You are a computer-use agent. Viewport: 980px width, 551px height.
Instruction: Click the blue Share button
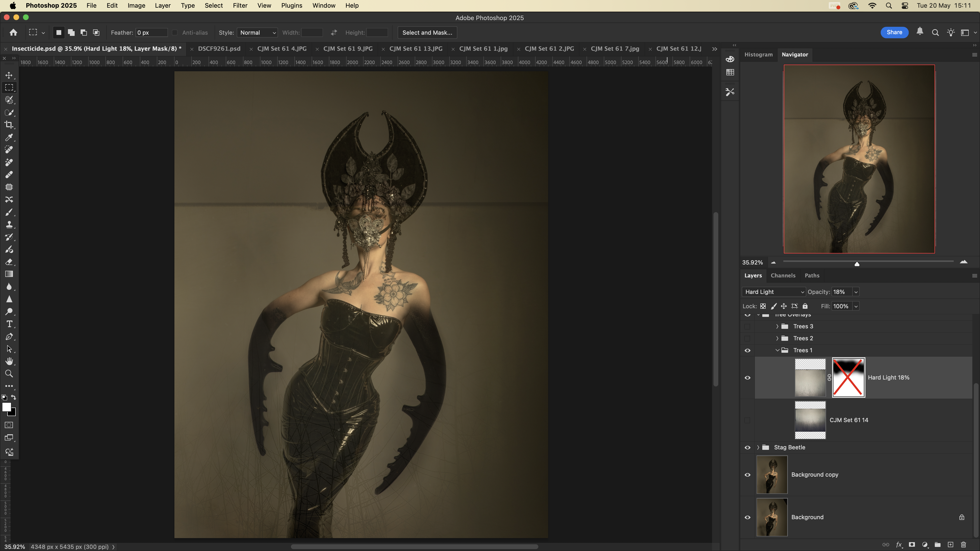click(894, 32)
